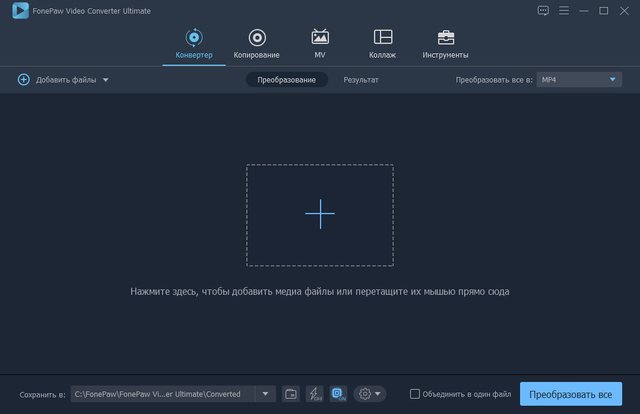Open the output folder icon
640x414 pixels.
point(291,394)
